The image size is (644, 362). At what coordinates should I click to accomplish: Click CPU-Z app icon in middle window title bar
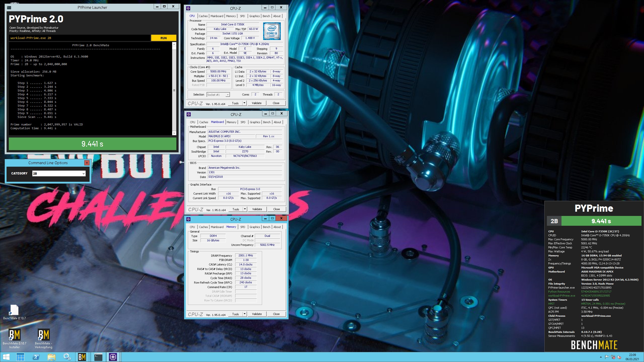[x=189, y=114]
